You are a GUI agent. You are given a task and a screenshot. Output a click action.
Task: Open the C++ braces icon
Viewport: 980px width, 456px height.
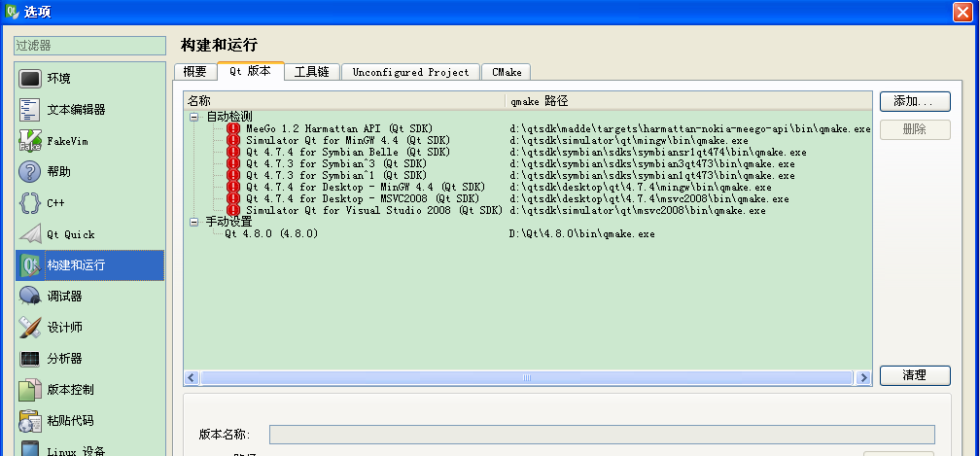coord(30,203)
